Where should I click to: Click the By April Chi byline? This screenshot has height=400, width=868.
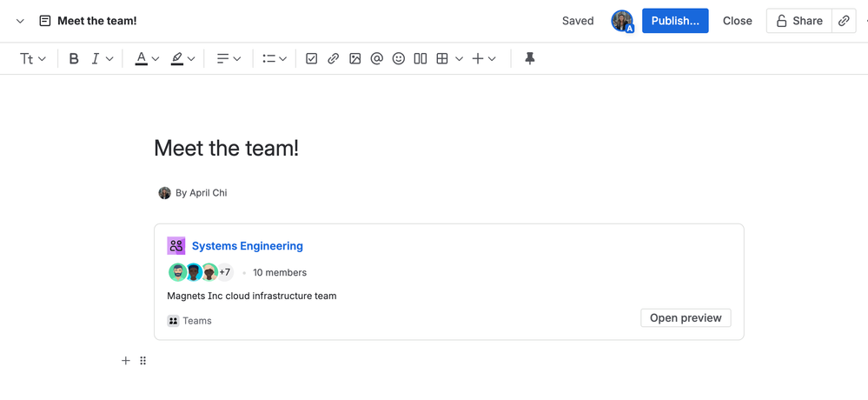coord(201,193)
